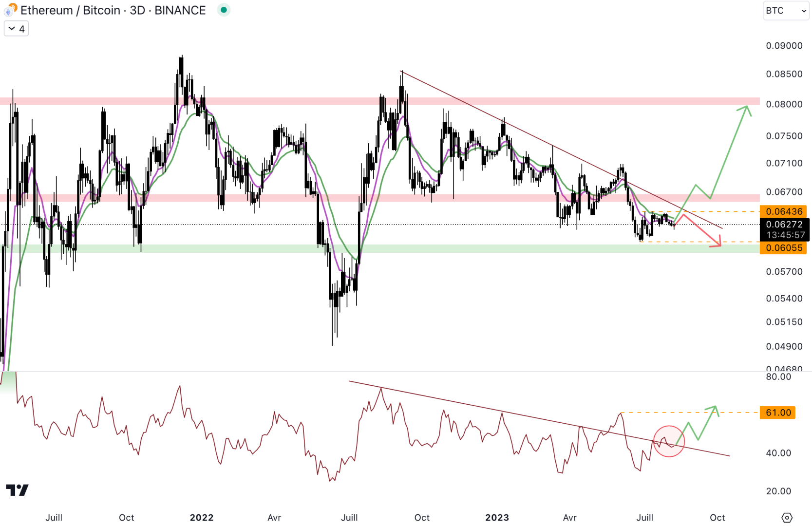
Task: Click the TradingView logo
Action: pos(17,489)
